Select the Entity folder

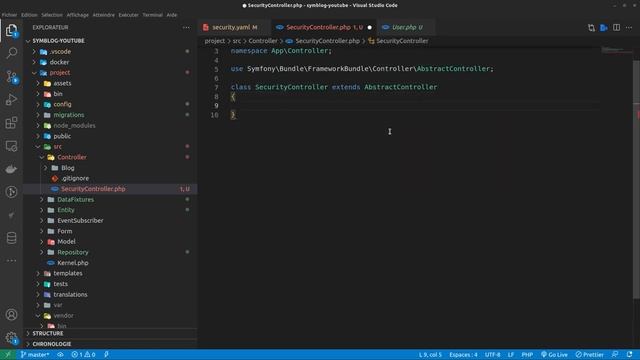[66, 210]
